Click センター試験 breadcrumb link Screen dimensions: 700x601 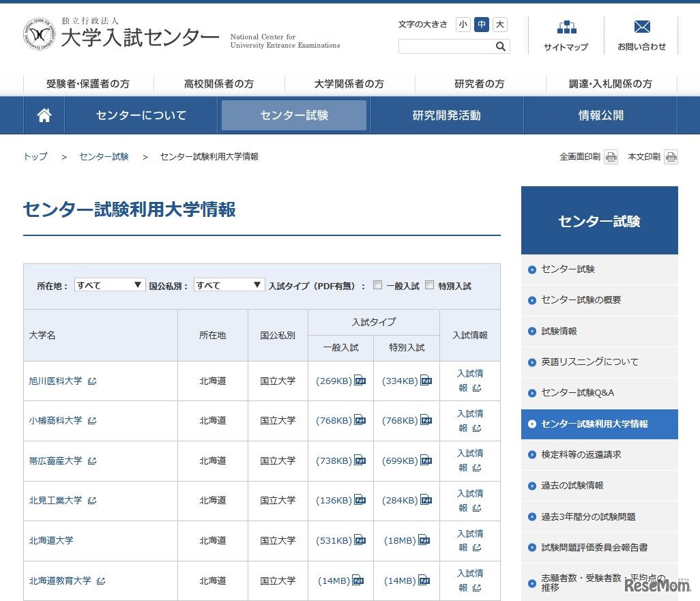click(x=104, y=157)
